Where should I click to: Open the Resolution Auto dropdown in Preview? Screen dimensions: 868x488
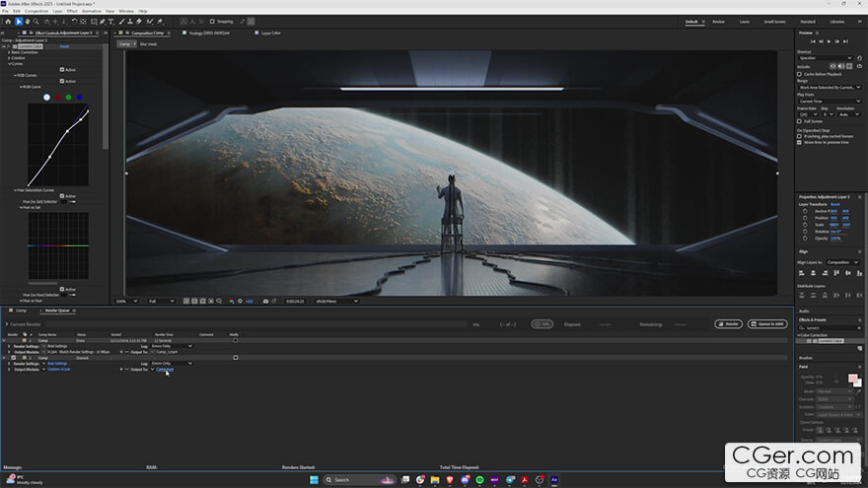(x=848, y=114)
